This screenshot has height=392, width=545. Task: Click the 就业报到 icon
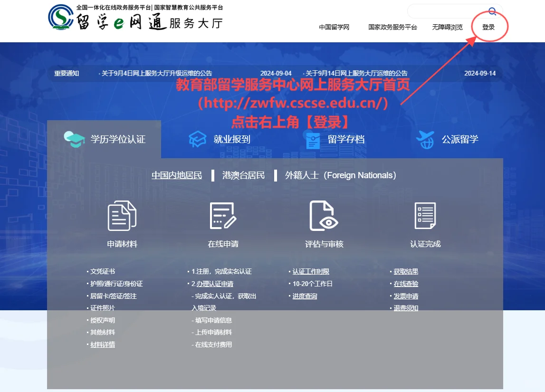197,139
